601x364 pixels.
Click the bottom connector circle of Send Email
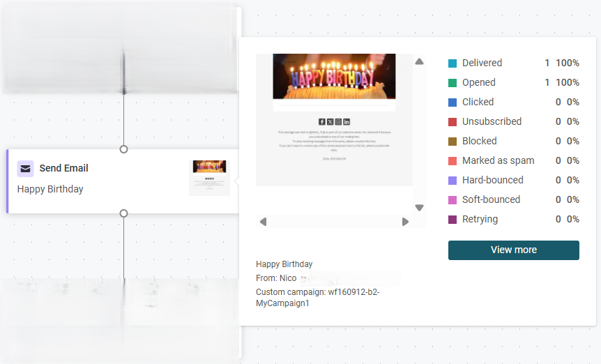123,213
